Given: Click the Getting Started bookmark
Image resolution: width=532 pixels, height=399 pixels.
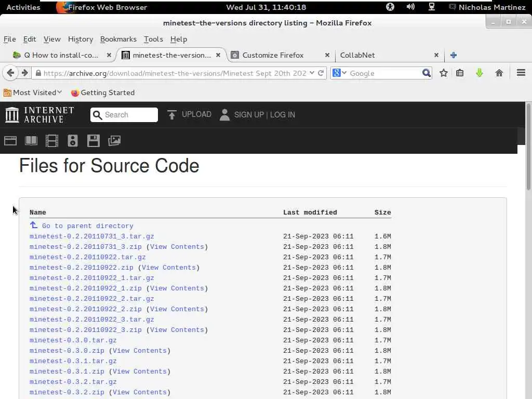Looking at the screenshot, I should [103, 92].
